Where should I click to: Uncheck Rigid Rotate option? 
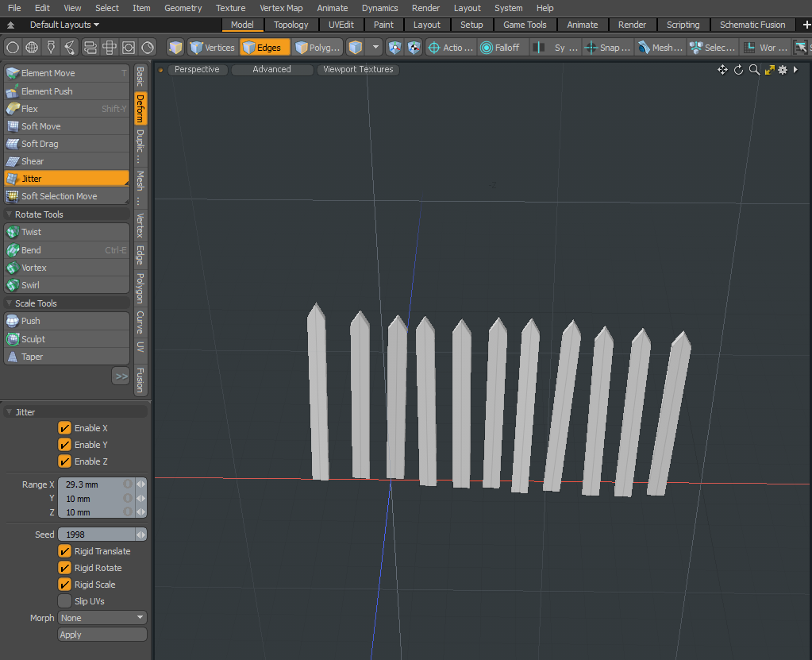65,568
